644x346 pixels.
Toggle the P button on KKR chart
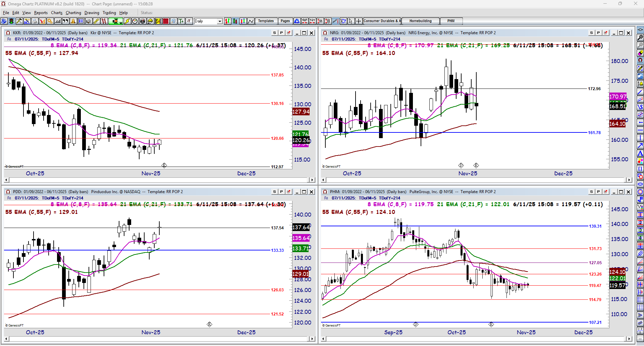pos(281,33)
